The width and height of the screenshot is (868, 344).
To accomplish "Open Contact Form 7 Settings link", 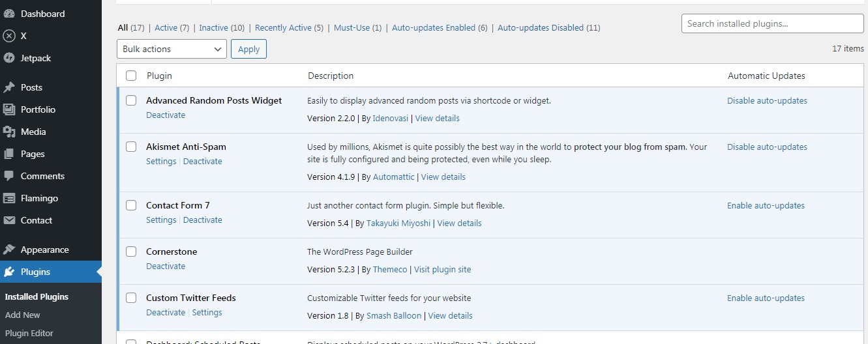I will (161, 220).
